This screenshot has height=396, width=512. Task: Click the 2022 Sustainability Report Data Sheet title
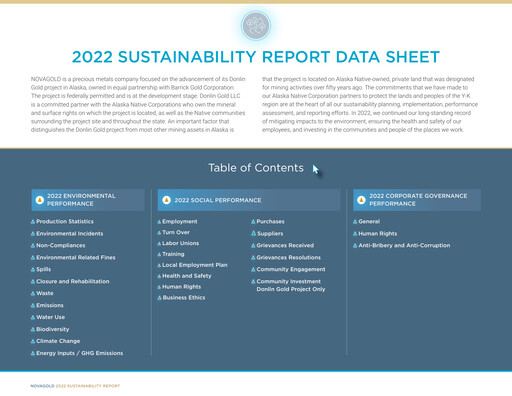(256, 57)
